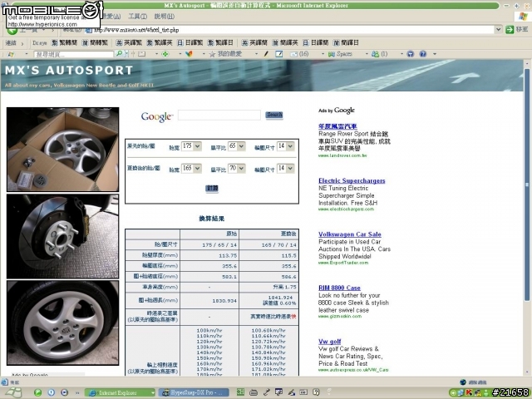Screen dimensions: 532x399
Task: Open the Messenger contacts icon showing (1)
Action: click(379, 54)
